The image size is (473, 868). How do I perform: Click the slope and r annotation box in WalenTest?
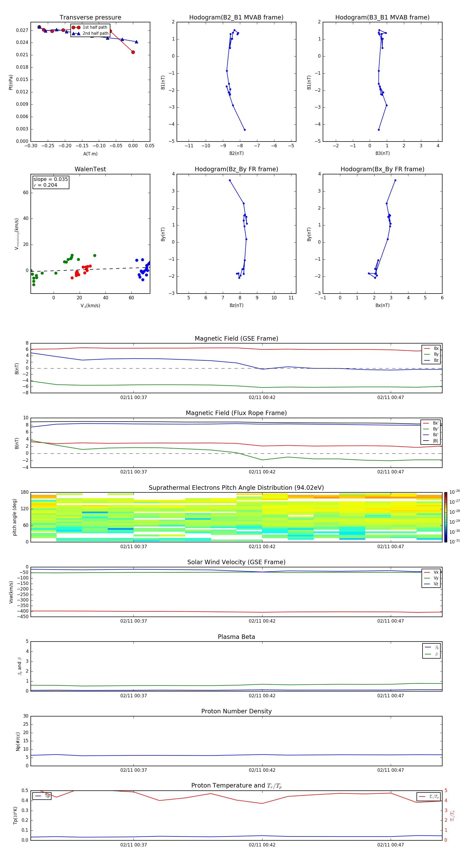50,182
